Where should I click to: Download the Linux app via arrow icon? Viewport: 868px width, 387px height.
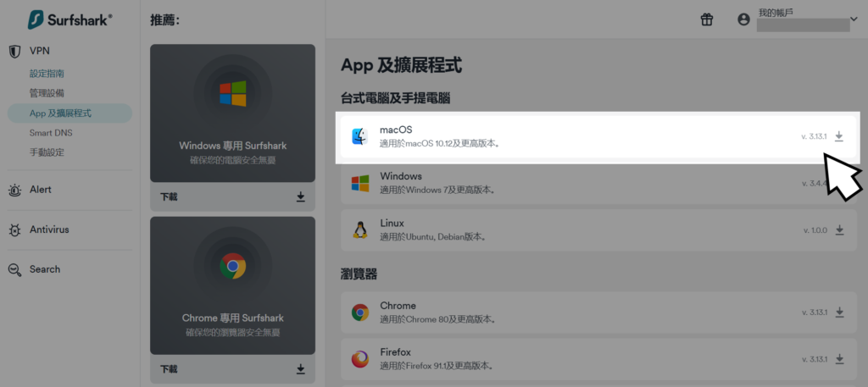click(839, 230)
